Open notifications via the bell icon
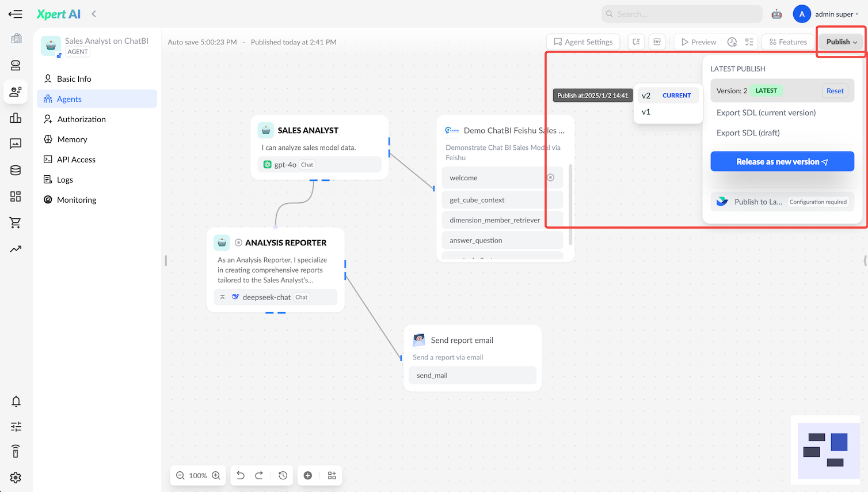Viewport: 868px width, 492px height. (x=16, y=401)
